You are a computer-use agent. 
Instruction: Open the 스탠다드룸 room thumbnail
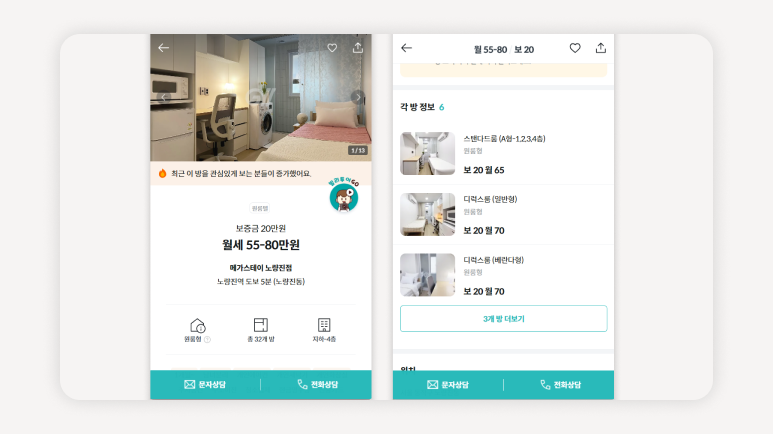coord(427,153)
